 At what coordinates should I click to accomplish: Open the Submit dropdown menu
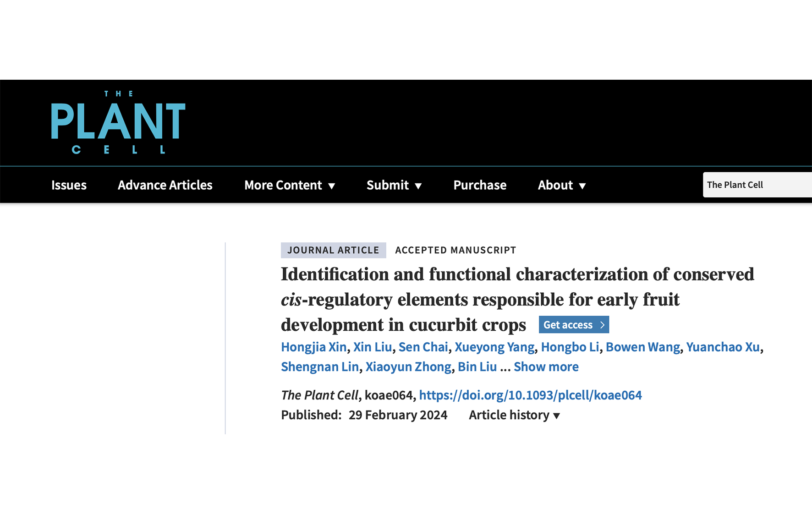tap(394, 185)
